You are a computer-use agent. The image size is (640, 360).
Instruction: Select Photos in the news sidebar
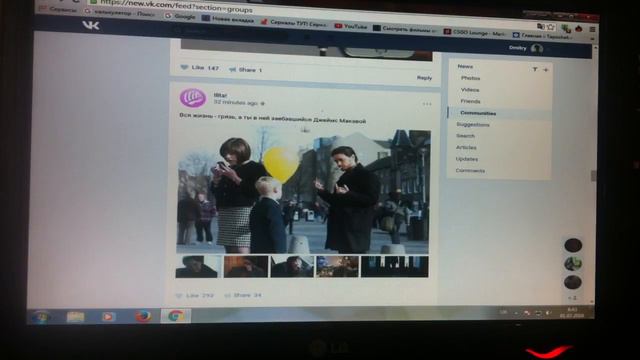point(470,78)
